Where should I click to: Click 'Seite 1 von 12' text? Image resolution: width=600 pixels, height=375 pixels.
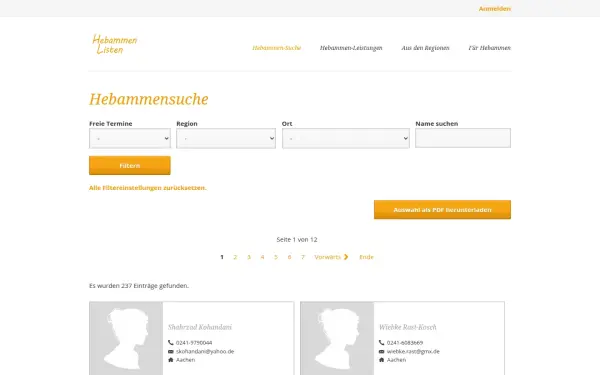297,240
